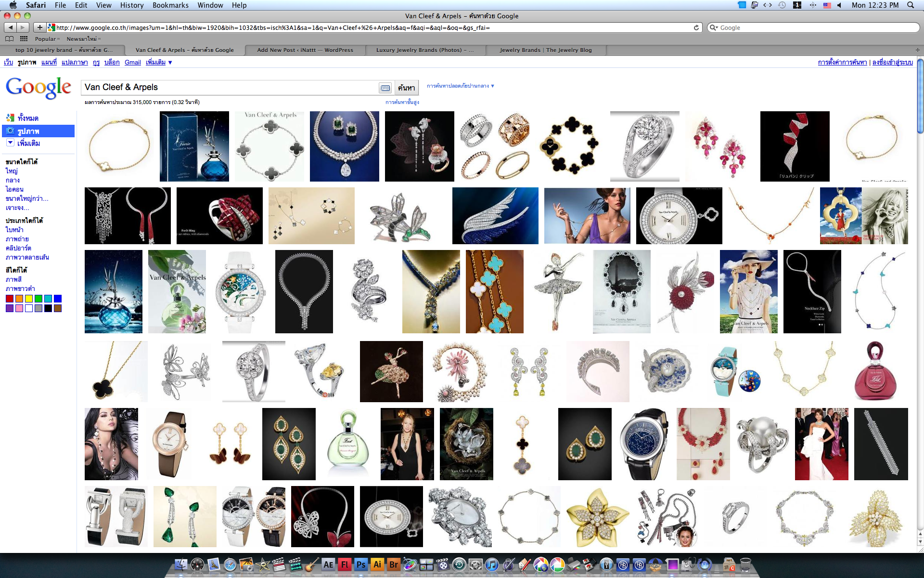Open the input source flag menu
Viewport: 924px width, 578px height.
(x=827, y=5)
